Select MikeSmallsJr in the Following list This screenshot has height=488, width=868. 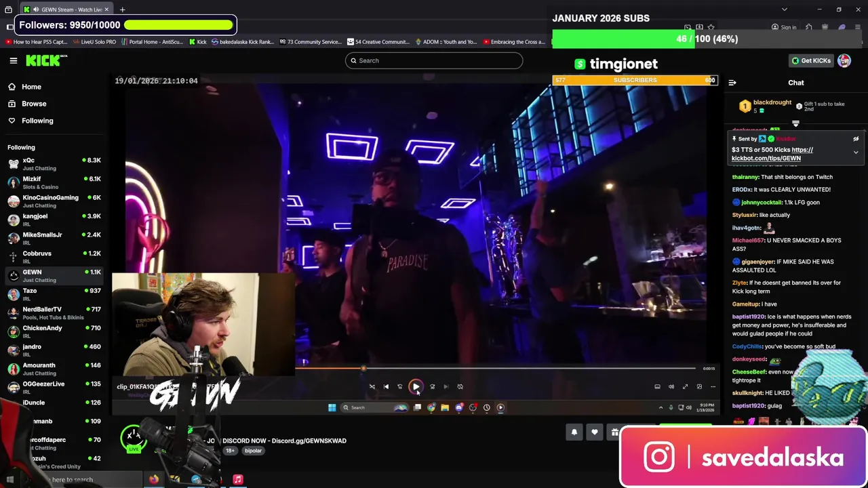coord(54,238)
